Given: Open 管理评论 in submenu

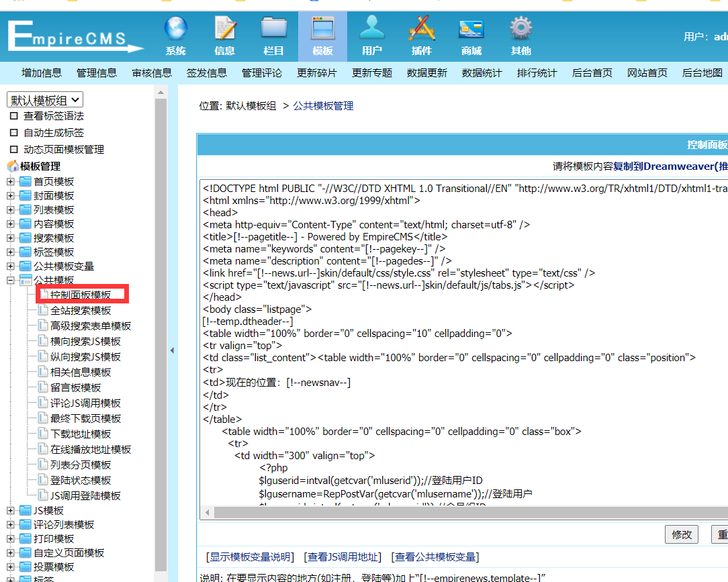Looking at the screenshot, I should coord(262,73).
